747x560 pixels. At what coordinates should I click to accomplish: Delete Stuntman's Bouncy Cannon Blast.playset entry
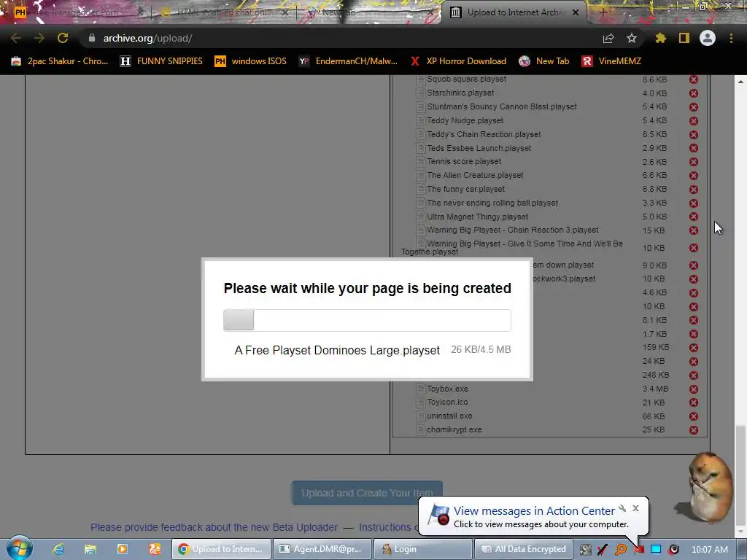coord(694,107)
